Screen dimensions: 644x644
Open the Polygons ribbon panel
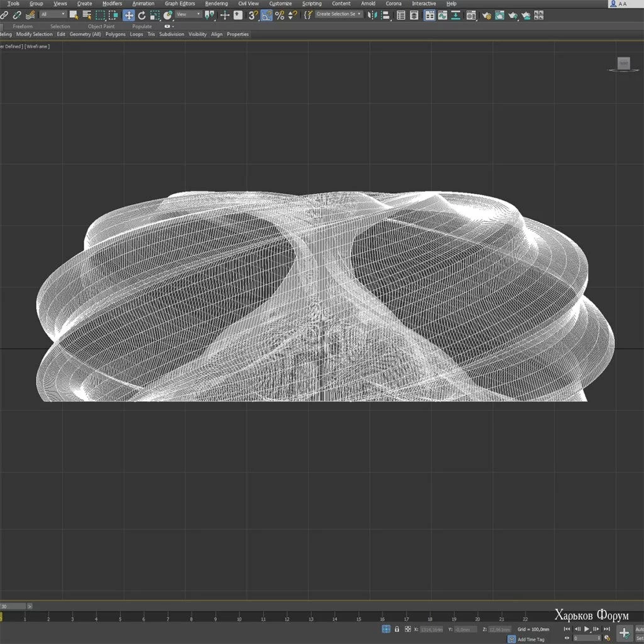115,35
